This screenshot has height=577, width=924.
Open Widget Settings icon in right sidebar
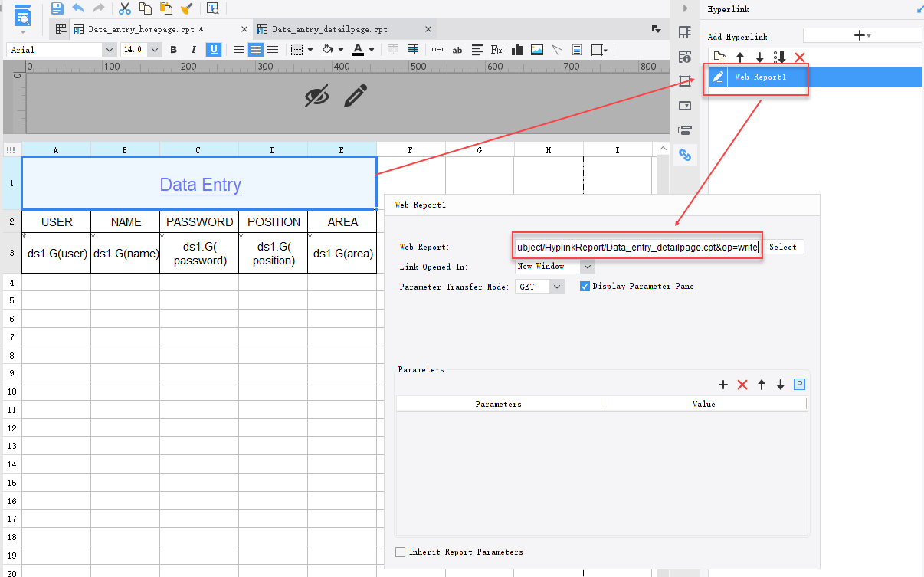coord(685,106)
